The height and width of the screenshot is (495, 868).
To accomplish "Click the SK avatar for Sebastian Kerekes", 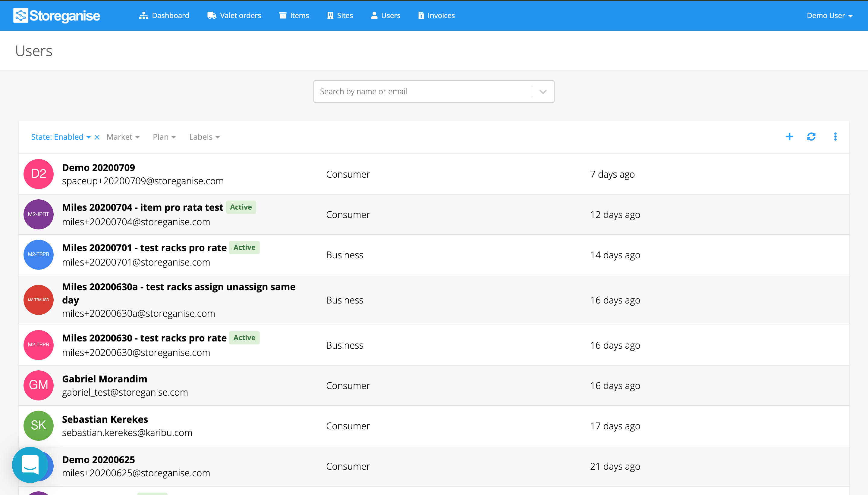I will coord(39,426).
